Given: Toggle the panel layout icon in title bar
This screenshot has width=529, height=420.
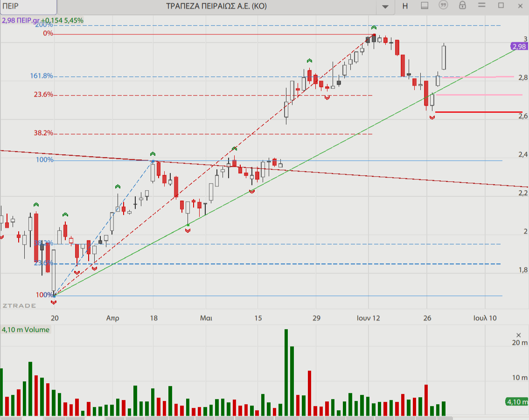Looking at the screenshot, I should pos(425,6).
